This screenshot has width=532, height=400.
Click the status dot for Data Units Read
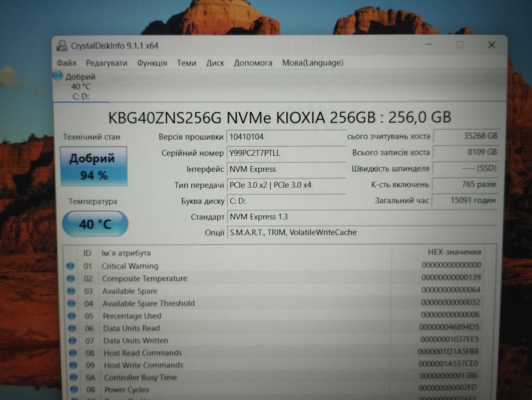pos(72,328)
